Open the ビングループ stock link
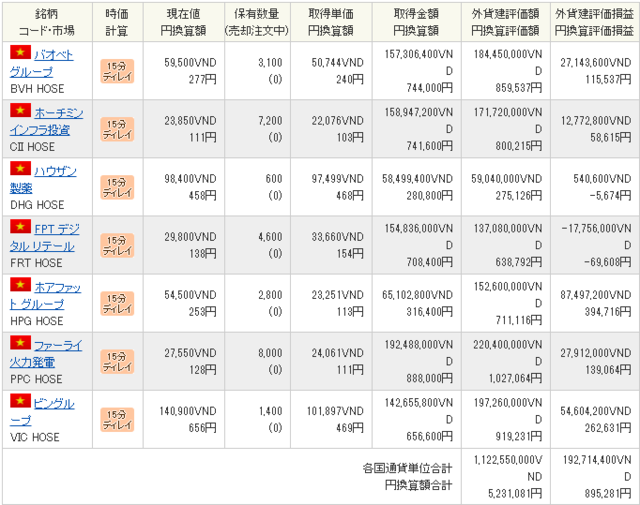Screen dimensions: 640x505 [x=42, y=412]
